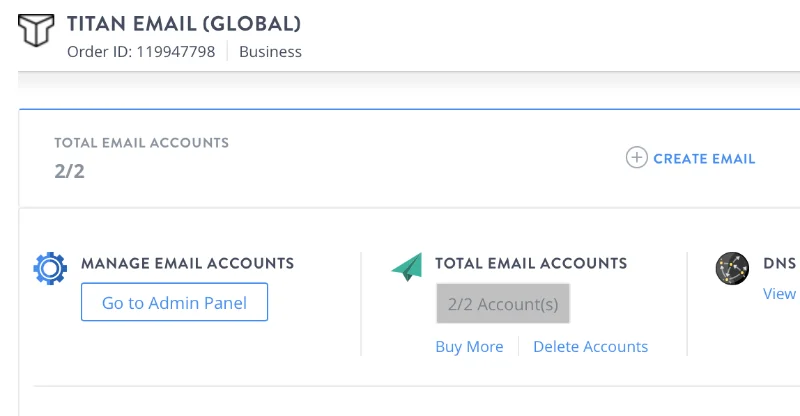This screenshot has width=800, height=416.
Task: Click the Order ID: 119947798 text
Action: (141, 52)
